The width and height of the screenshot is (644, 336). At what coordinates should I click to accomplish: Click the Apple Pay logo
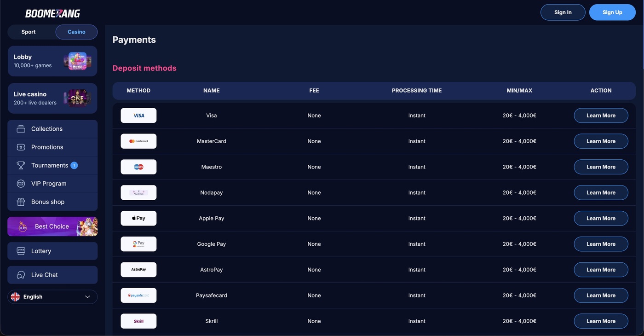[x=138, y=218]
